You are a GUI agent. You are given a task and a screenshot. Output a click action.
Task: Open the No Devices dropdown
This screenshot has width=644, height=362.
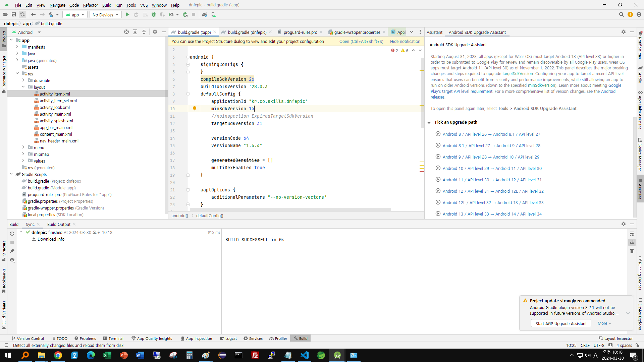coord(105,15)
